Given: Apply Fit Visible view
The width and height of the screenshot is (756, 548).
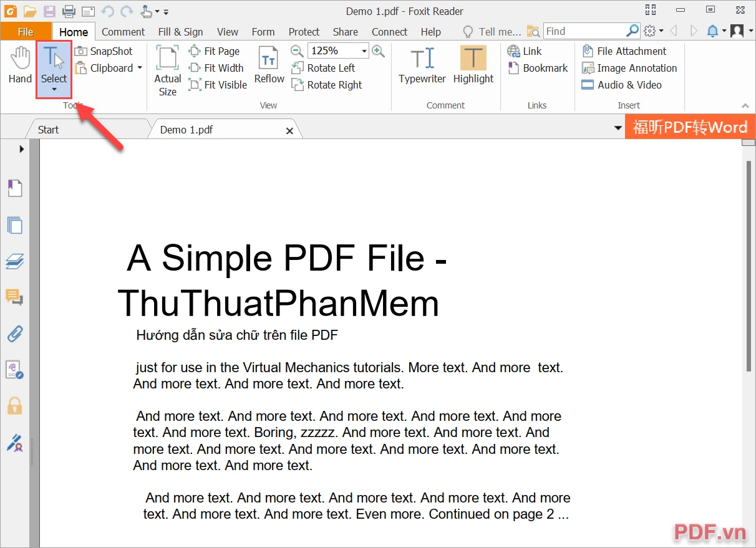Looking at the screenshot, I should click(218, 85).
